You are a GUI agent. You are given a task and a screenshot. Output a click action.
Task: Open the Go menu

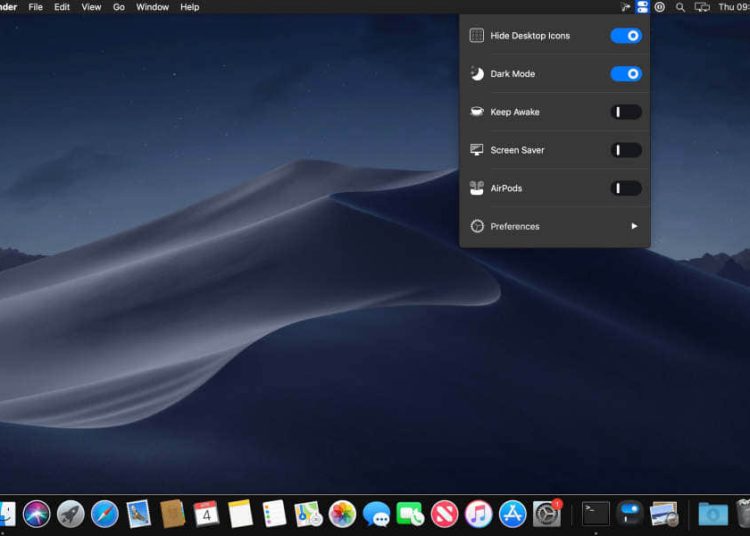point(119,7)
